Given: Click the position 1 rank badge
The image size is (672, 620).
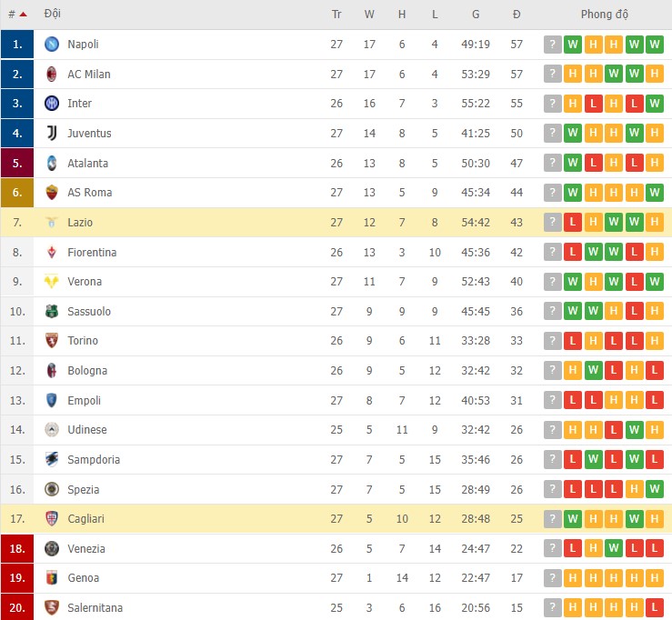Looking at the screenshot, I should click(17, 45).
